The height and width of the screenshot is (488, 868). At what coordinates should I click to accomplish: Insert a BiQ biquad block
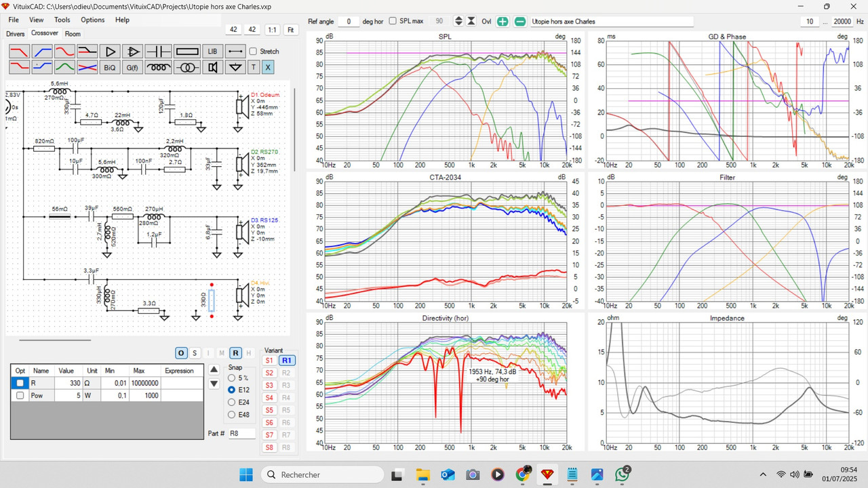click(110, 67)
